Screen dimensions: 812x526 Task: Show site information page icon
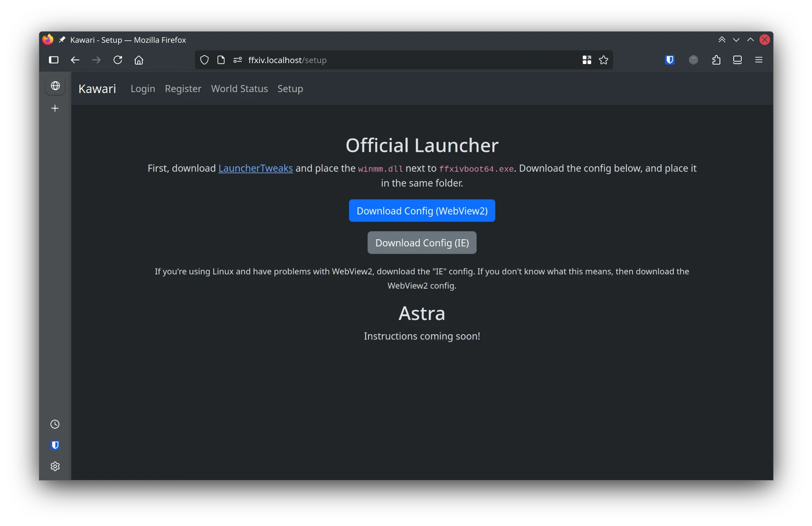coord(221,60)
